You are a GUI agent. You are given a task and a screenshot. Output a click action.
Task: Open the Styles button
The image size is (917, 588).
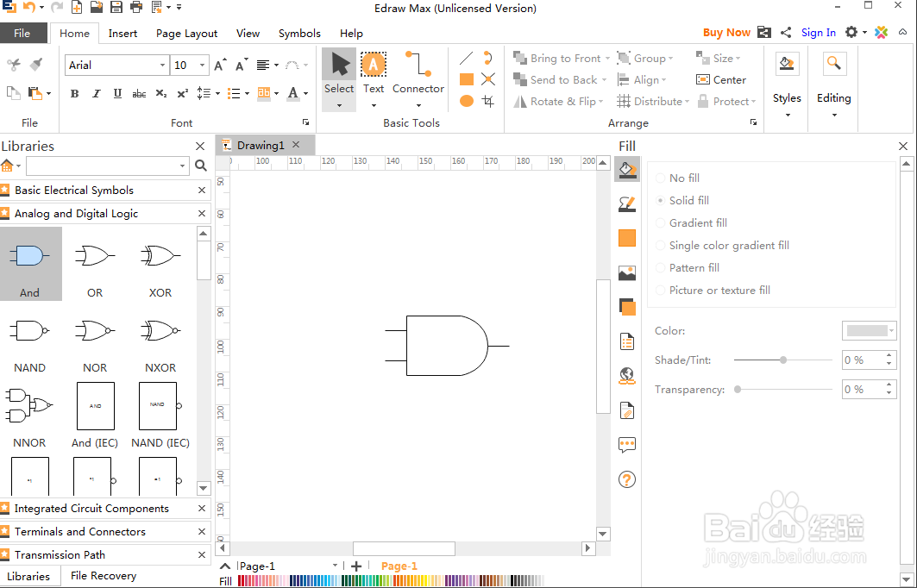[787, 84]
